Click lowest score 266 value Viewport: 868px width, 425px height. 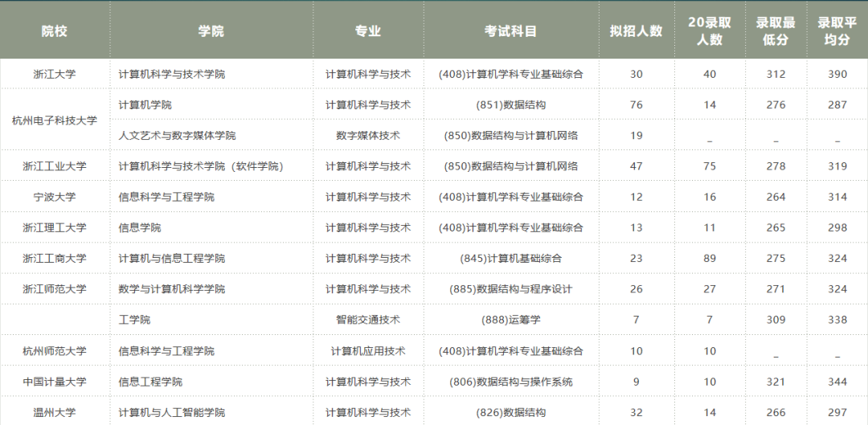click(x=776, y=412)
